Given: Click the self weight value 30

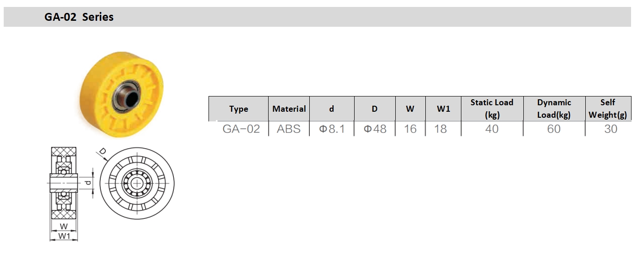Looking at the screenshot, I should (611, 129).
